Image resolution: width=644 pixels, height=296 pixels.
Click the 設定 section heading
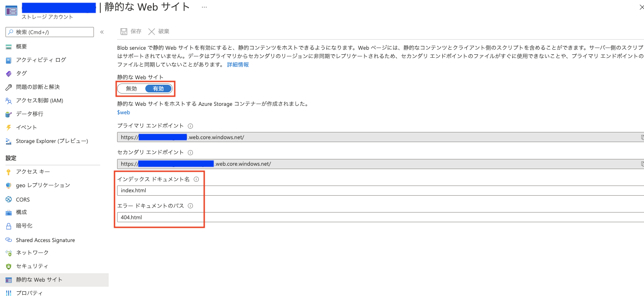pyautogui.click(x=11, y=158)
